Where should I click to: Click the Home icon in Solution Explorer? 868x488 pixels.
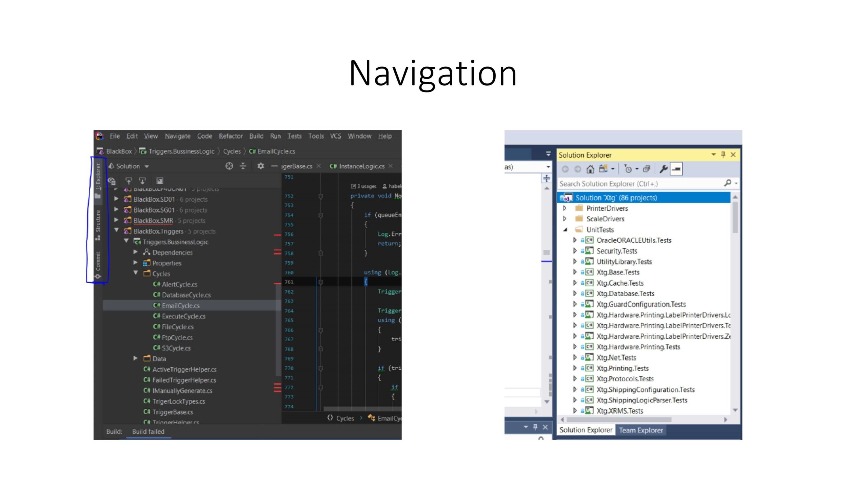point(590,169)
